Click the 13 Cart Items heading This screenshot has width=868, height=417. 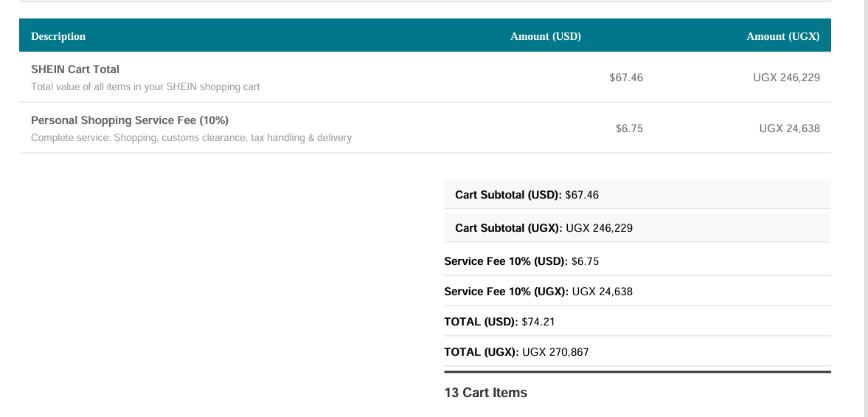(485, 393)
